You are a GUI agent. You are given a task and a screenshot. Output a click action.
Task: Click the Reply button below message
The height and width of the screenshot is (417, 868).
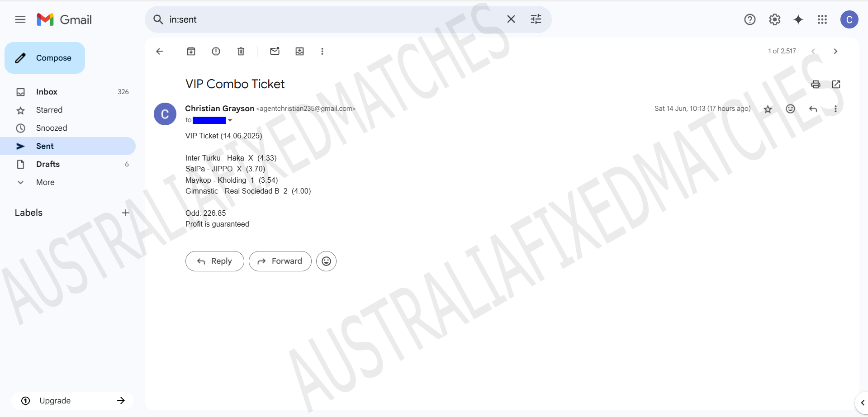click(x=215, y=261)
